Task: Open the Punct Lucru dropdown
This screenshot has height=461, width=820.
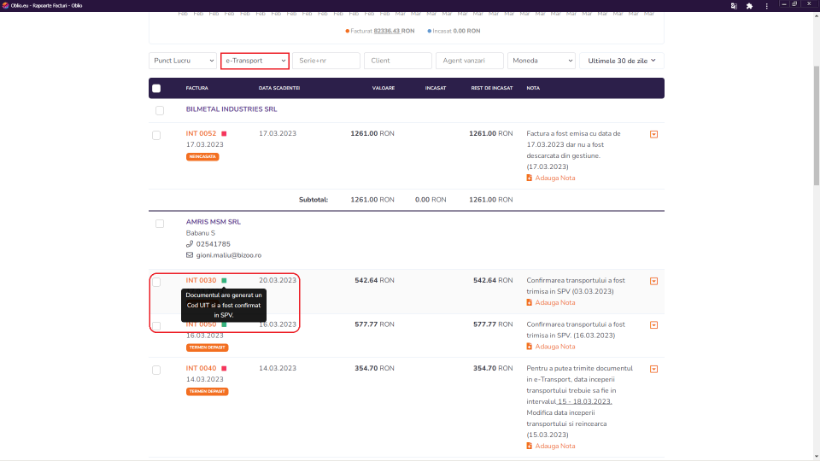Action: pos(183,61)
